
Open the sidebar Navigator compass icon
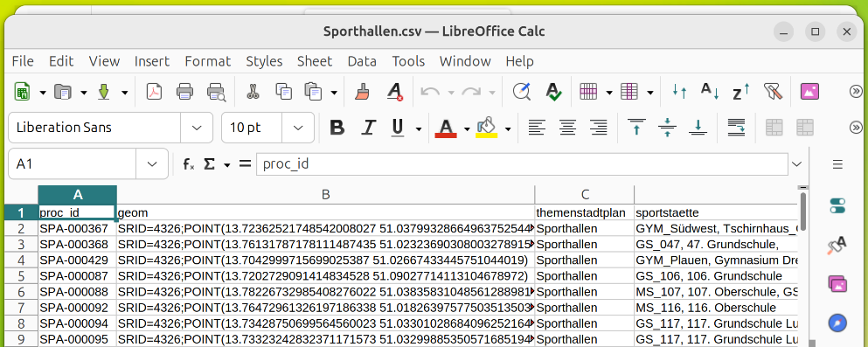(x=837, y=323)
